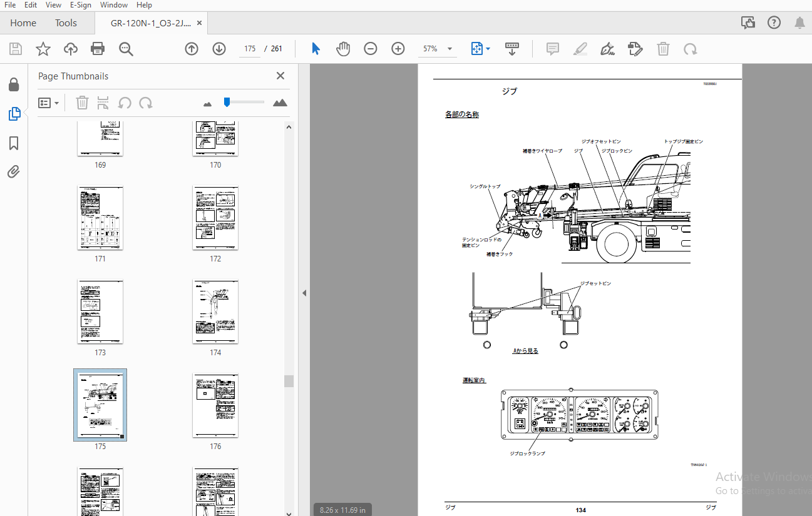
Task: Open the Attachments paperclip panel
Action: pyautogui.click(x=14, y=172)
